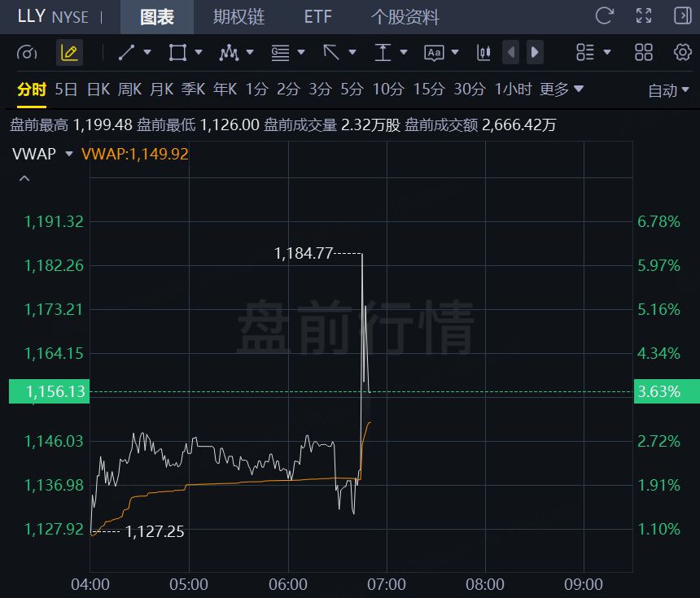Viewport: 700px width, 598px height.
Task: Click the LLY NYSE ticker label
Action: pyautogui.click(x=53, y=16)
